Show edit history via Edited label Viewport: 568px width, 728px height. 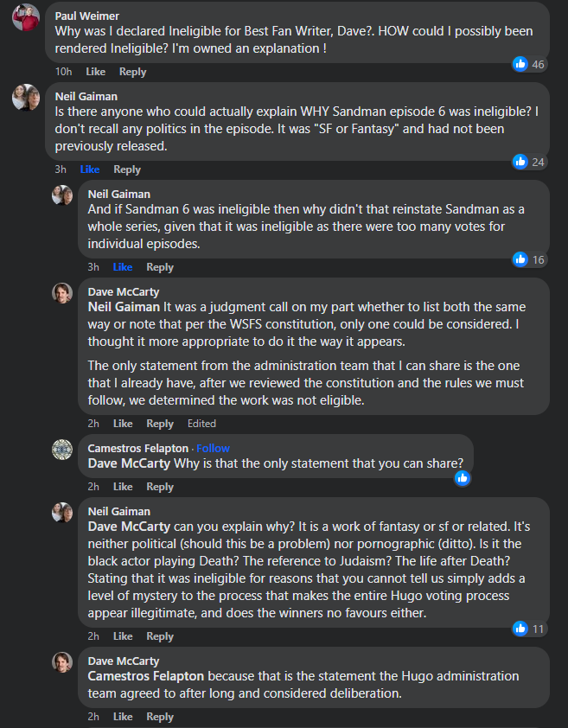click(201, 424)
